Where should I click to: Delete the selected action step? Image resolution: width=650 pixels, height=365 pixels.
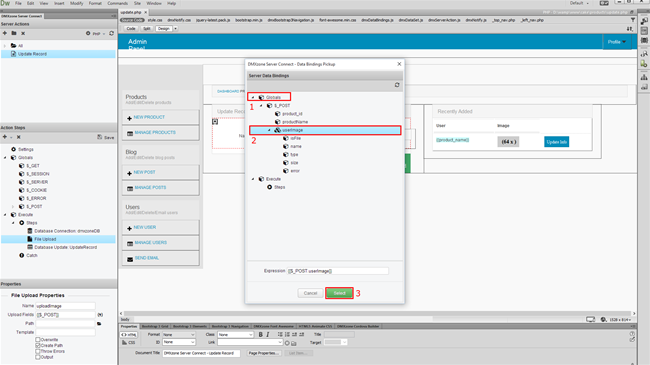(19, 137)
